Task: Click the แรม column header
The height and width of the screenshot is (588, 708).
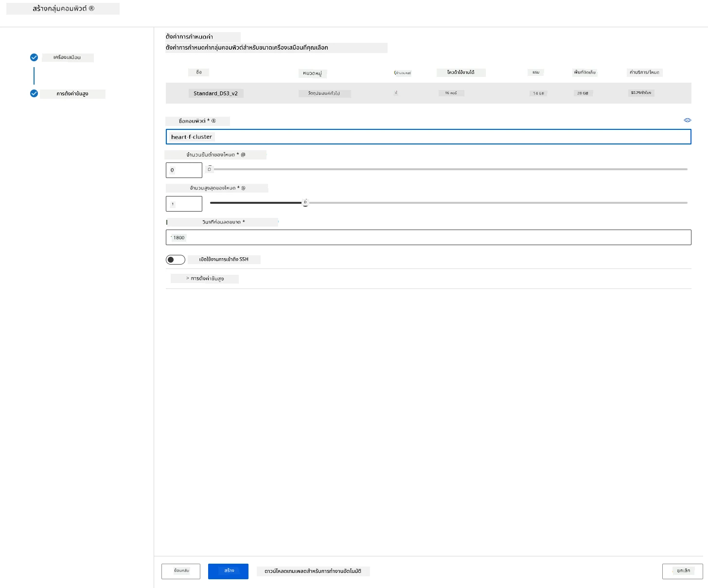Action: [x=536, y=72]
